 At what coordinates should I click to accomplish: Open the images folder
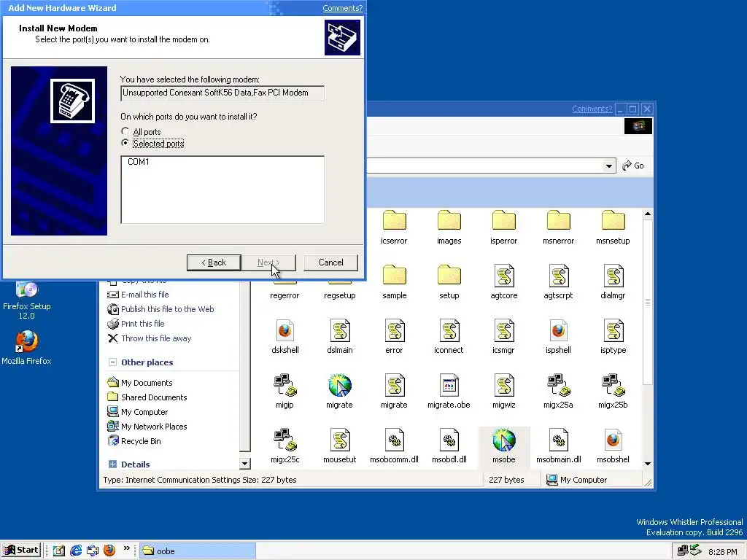click(449, 228)
